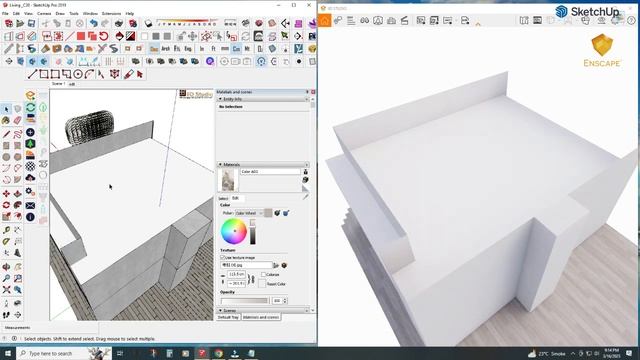Switch to the Default Tray tab
This screenshot has width=640, height=360.
pyautogui.click(x=228, y=317)
